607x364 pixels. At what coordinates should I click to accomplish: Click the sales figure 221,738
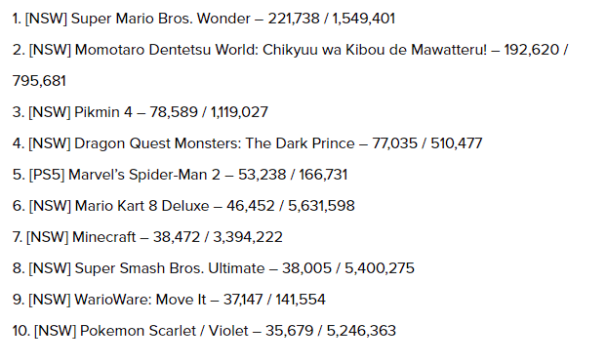[x=294, y=19]
